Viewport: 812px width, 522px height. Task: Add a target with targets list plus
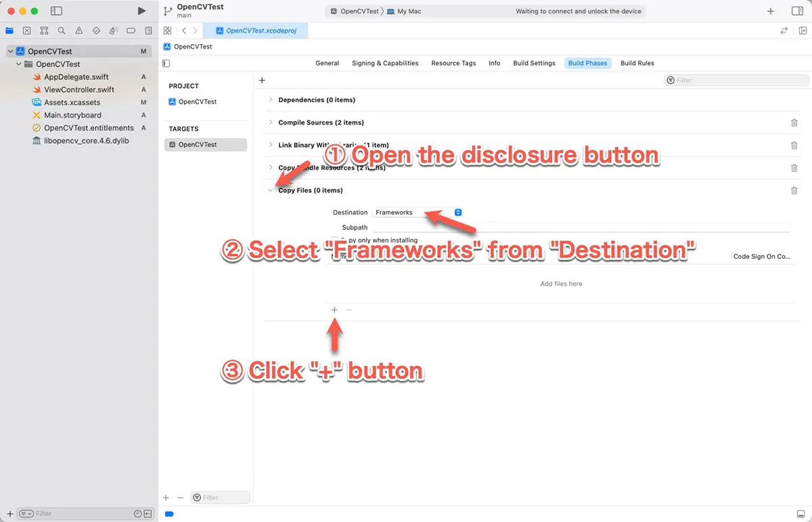pos(166,498)
